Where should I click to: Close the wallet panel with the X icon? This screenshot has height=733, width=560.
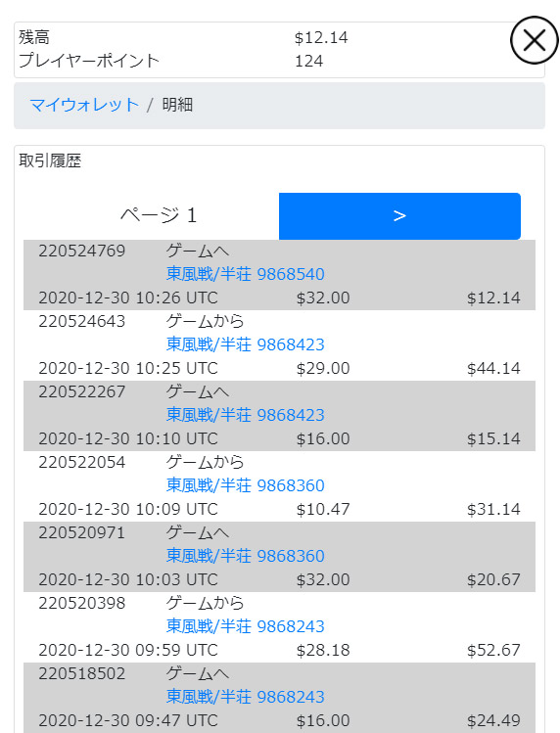[534, 40]
